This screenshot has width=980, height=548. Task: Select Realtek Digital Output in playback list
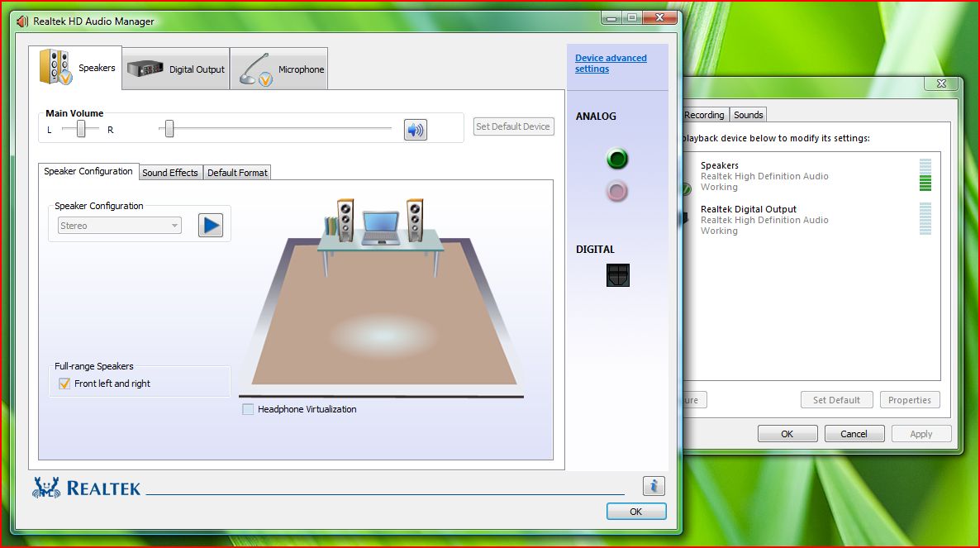click(x=811, y=219)
